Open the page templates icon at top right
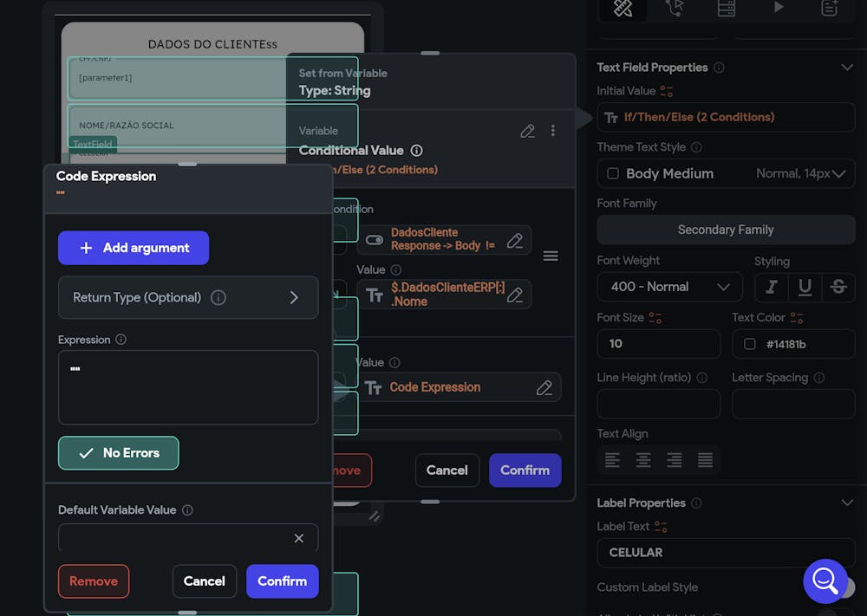 828,10
